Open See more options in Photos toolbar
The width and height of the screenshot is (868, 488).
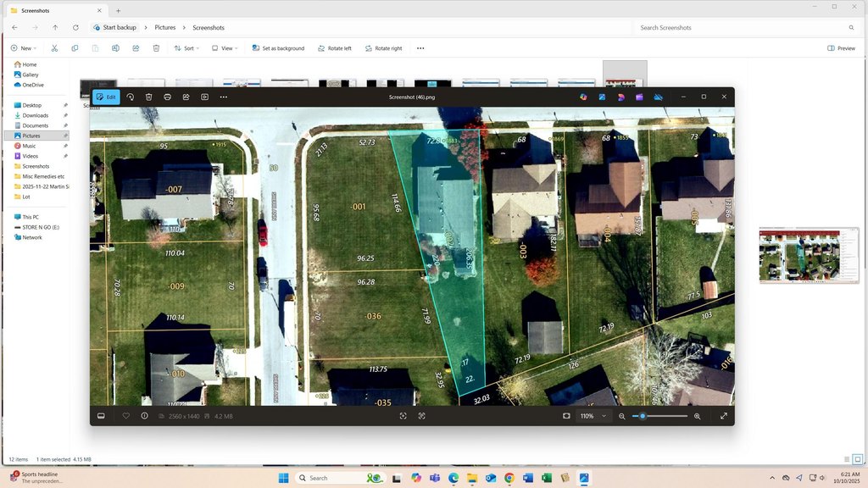(224, 97)
